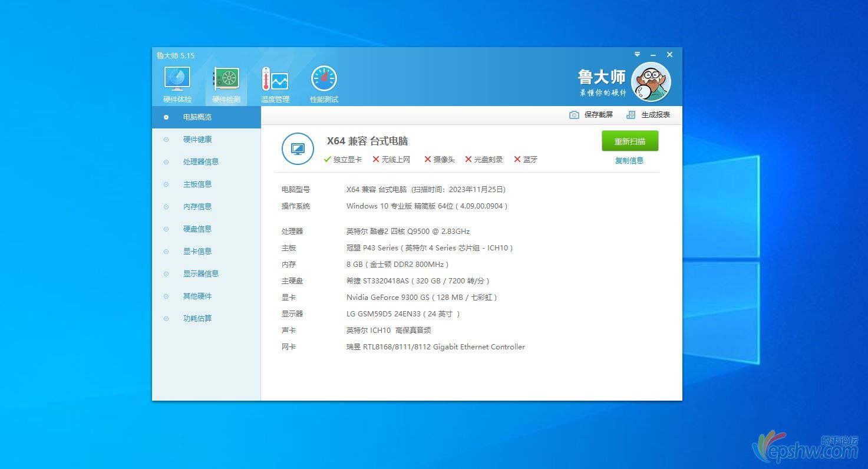Click the red X beside 光盘刻录

(x=468, y=160)
